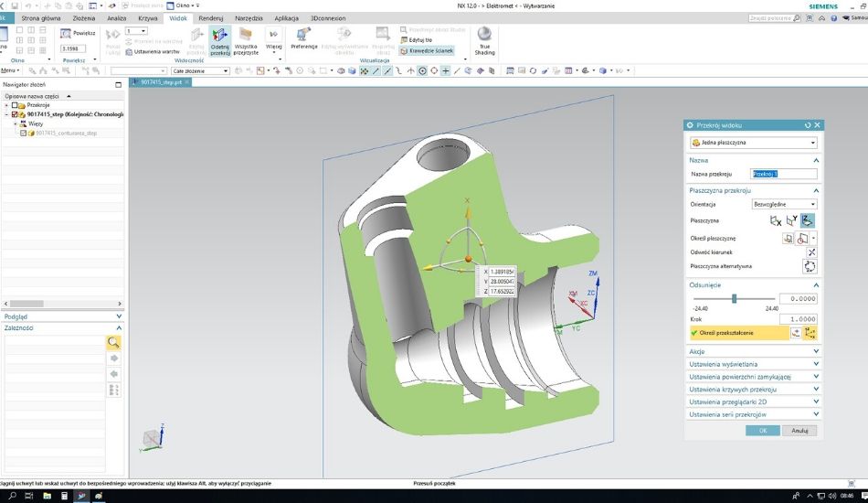Click the Określ płaszczyznę plane dialog icon
Viewport: 868px width, 503px height.
click(788, 238)
